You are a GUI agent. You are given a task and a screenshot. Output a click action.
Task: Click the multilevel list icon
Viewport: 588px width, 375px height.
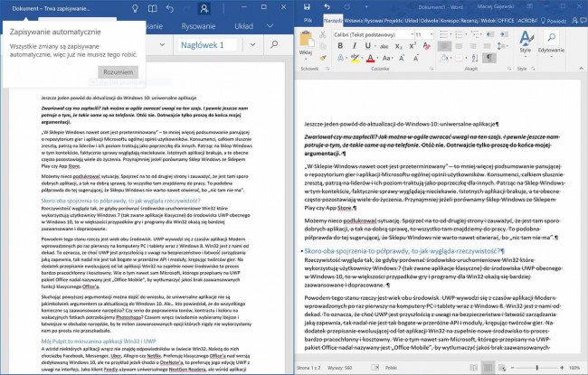475,34
